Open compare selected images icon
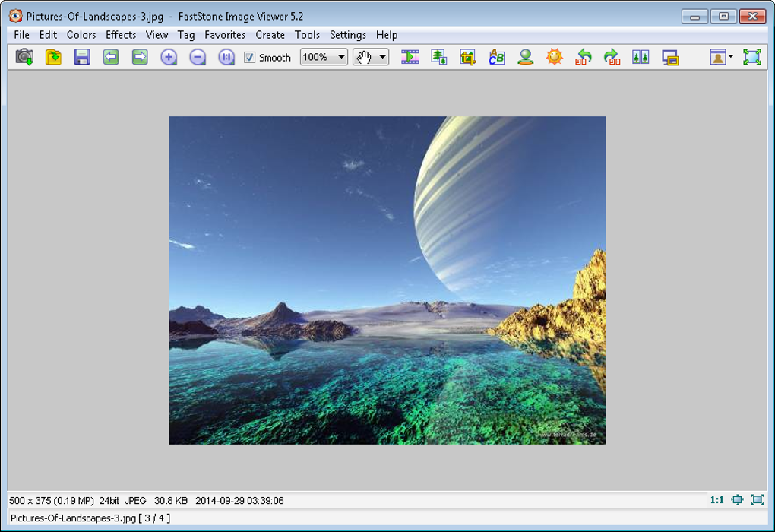775x532 pixels. coord(641,57)
